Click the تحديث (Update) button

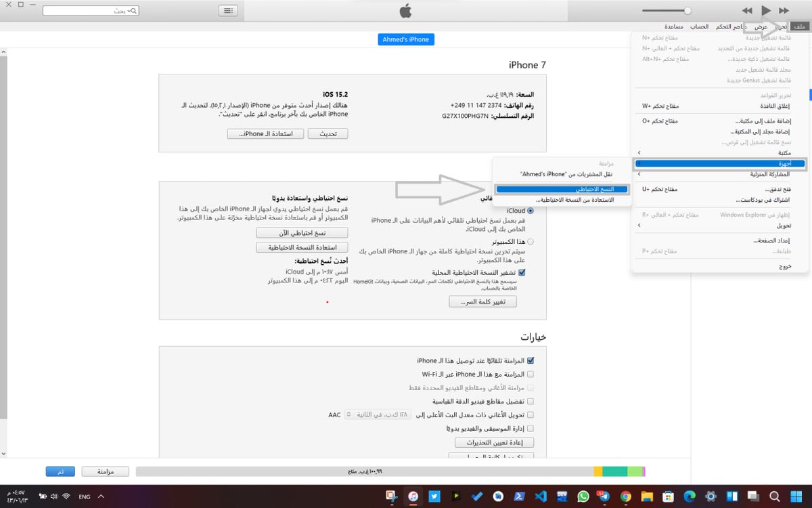(328, 134)
